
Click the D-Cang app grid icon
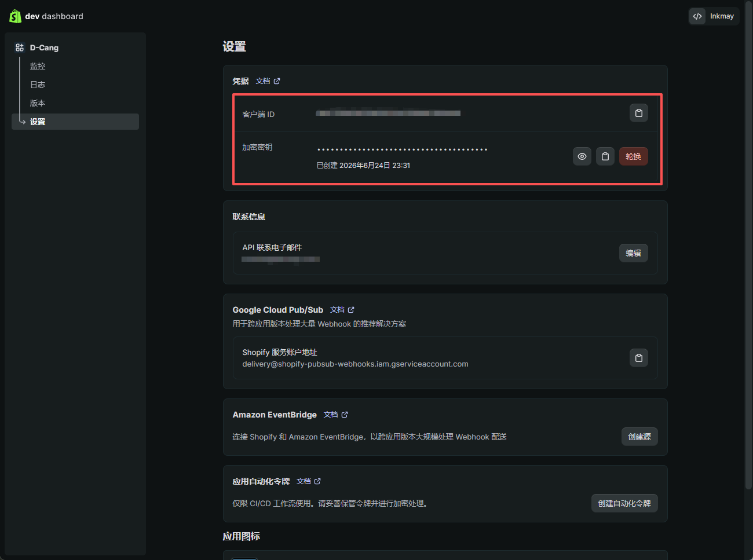(x=20, y=47)
